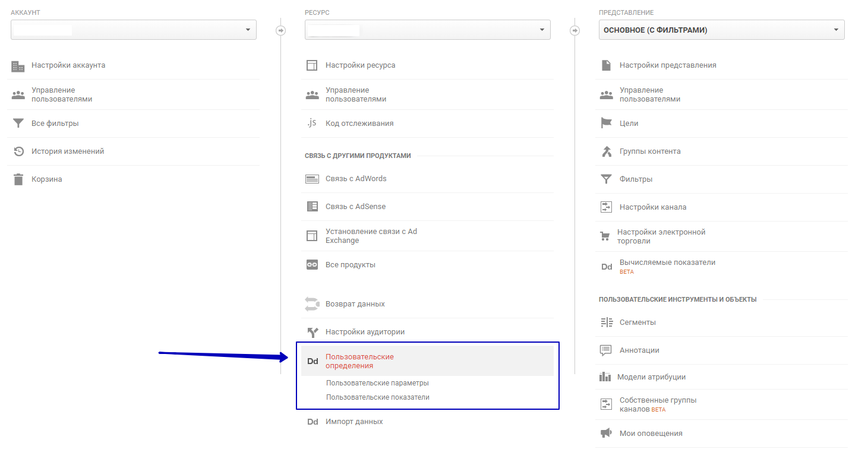868x449 pixels.
Task: Click the arrow circle between Ресурс and Представление
Action: 575,30
